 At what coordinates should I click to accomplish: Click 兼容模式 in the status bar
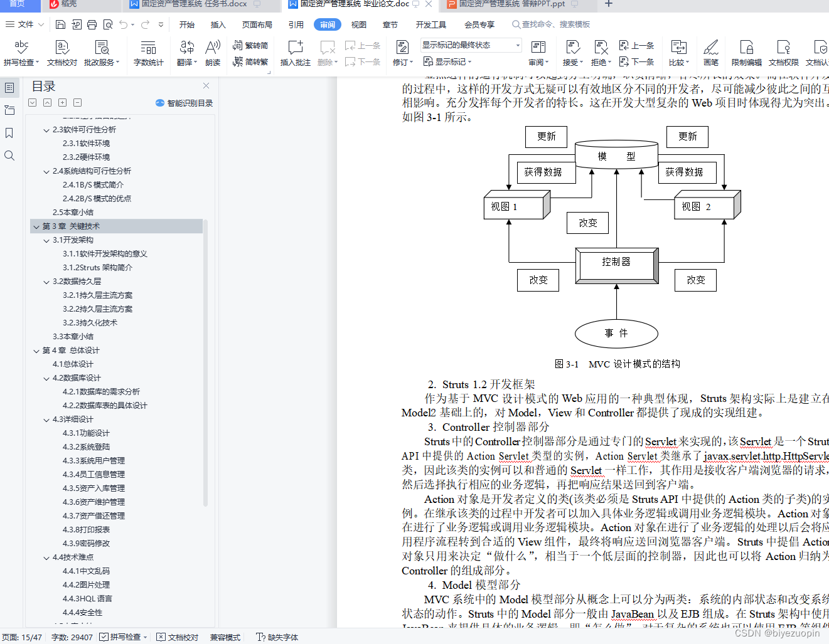click(x=225, y=637)
